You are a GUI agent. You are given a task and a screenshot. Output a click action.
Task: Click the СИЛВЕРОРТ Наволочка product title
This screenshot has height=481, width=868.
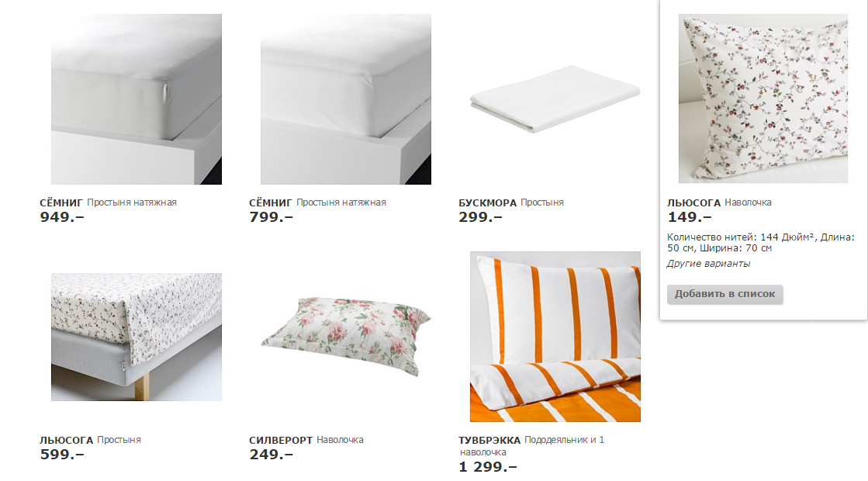[x=306, y=440]
